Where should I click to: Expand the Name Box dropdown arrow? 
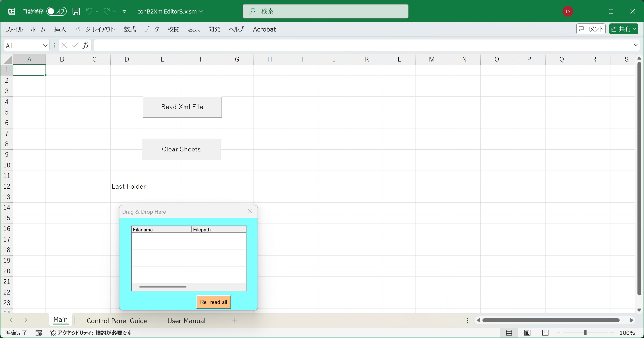[45, 46]
